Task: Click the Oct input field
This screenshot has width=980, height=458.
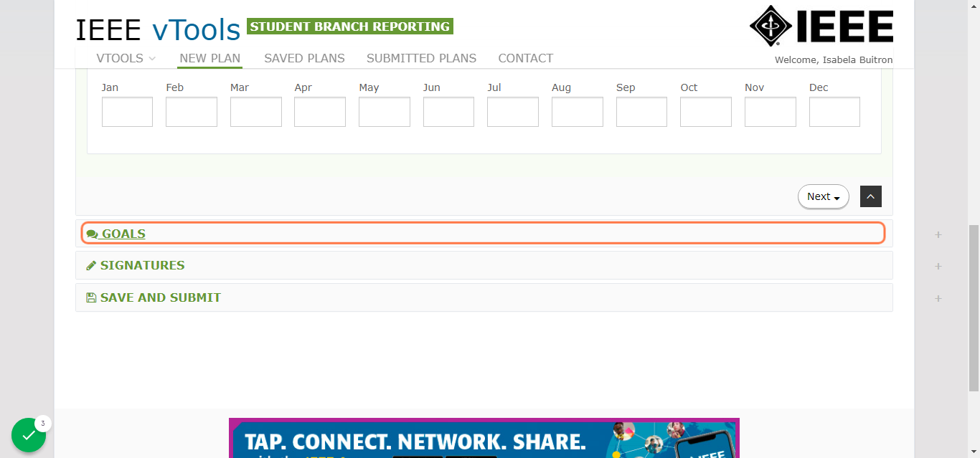Action: pyautogui.click(x=706, y=112)
